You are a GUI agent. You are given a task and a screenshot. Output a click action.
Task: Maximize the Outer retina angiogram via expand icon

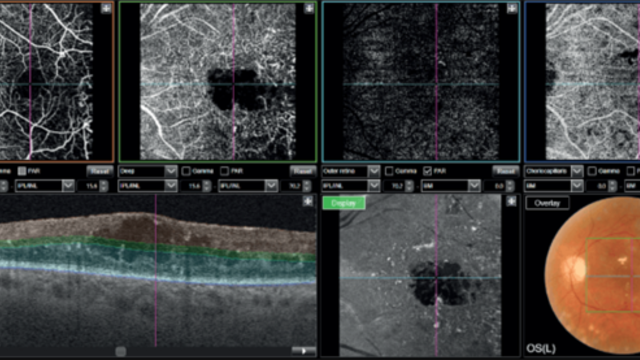click(512, 8)
